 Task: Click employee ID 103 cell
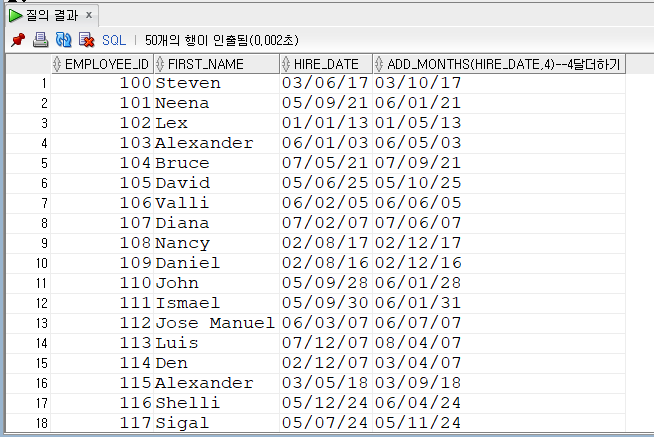point(102,143)
